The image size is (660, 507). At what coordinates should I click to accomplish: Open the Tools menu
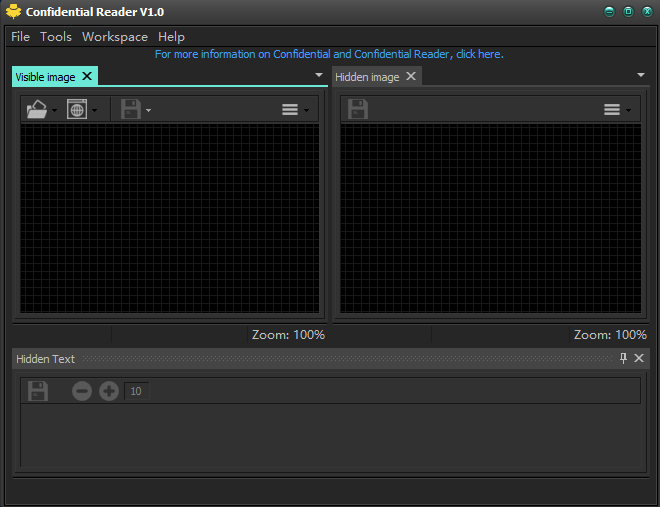56,37
